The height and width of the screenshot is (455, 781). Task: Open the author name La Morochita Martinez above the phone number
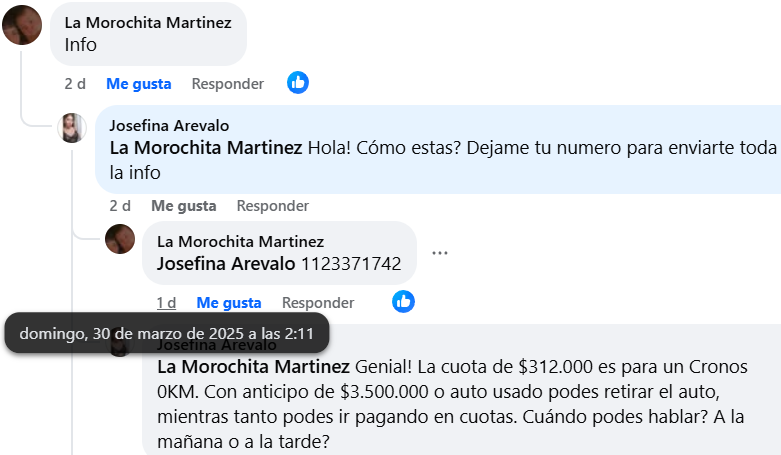pyautogui.click(x=241, y=241)
